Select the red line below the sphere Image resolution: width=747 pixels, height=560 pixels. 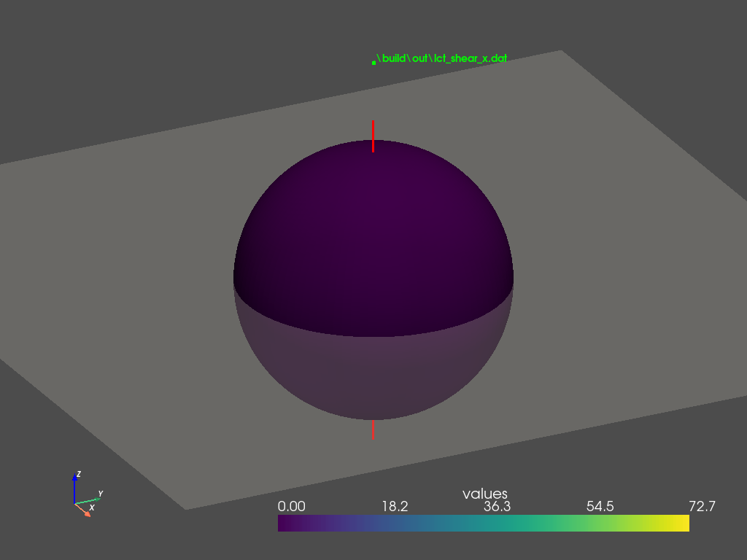pyautogui.click(x=373, y=429)
